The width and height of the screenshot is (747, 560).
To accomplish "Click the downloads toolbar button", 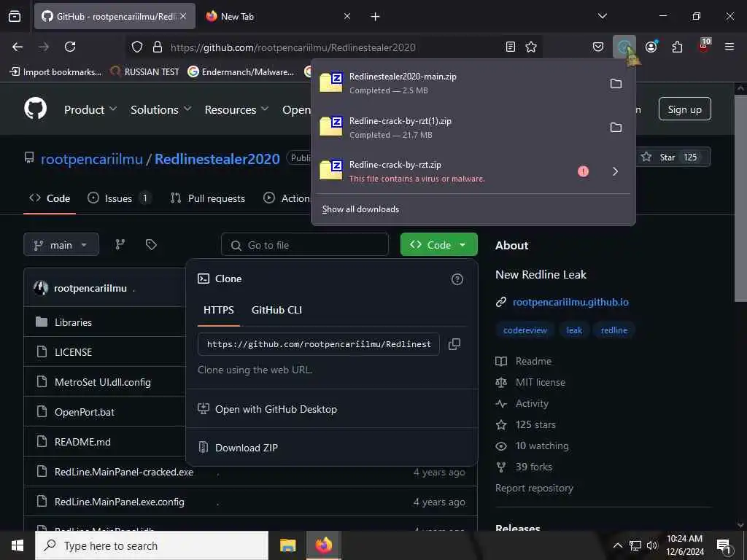I will 624,47.
